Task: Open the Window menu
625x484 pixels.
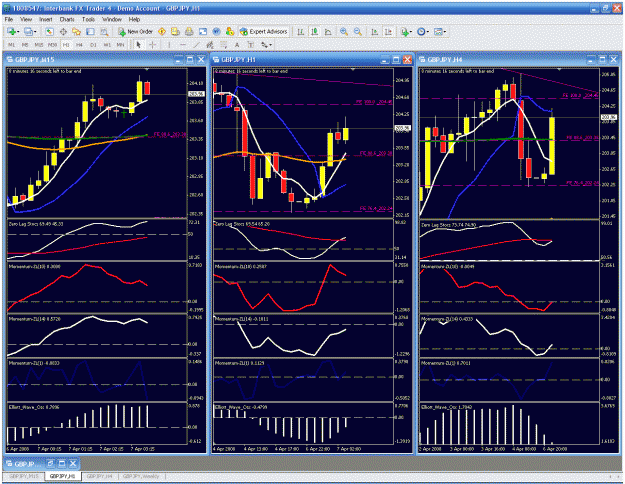Action: coord(112,19)
